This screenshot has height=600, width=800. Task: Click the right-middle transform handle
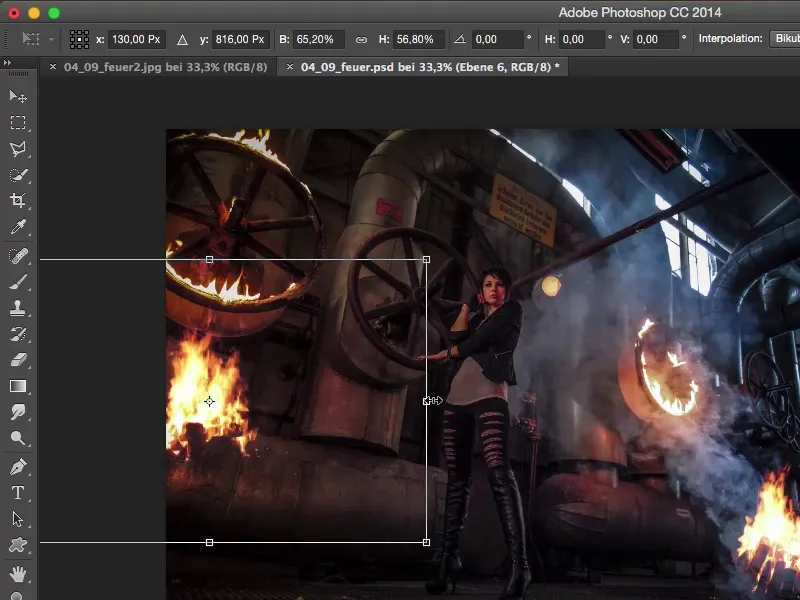(x=427, y=401)
